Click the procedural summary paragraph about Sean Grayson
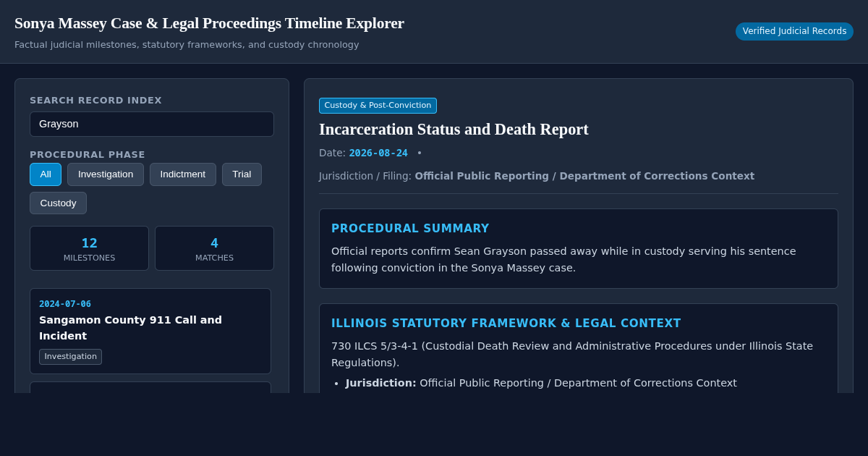The height and width of the screenshot is (456, 868). pyautogui.click(x=563, y=259)
